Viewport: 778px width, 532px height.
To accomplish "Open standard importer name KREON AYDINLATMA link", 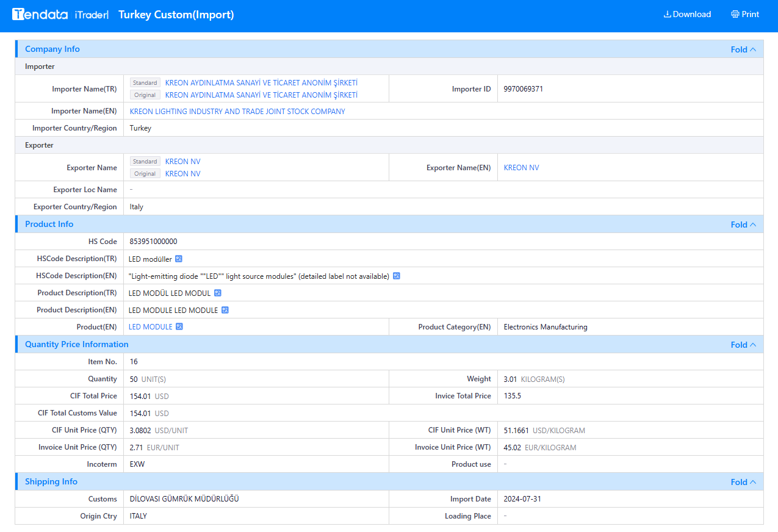I will (x=261, y=83).
